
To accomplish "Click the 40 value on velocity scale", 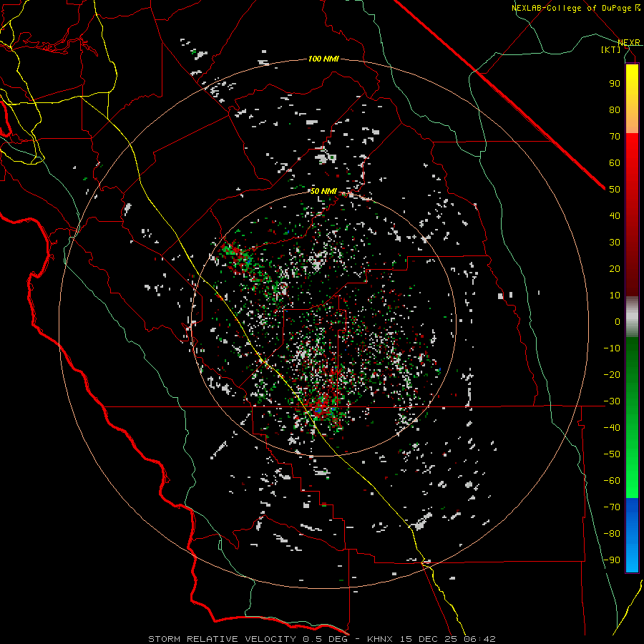I will point(615,215).
